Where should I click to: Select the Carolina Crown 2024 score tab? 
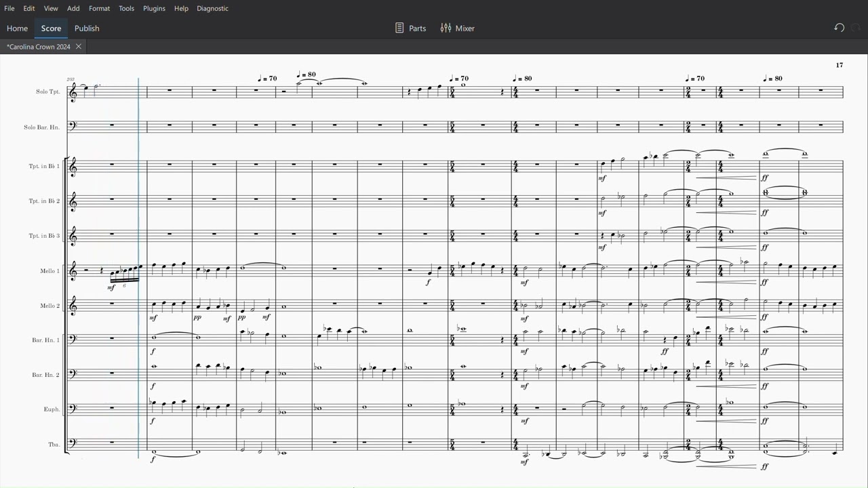[x=39, y=47]
